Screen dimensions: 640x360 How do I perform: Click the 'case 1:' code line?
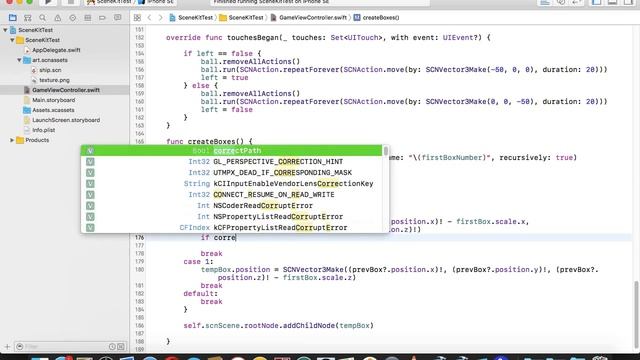pos(198,262)
